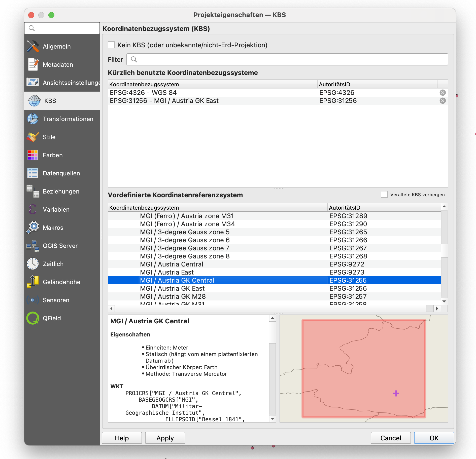The height and width of the screenshot is (459, 476).
Task: Focus the sidebar search field
Action: [x=62, y=28]
